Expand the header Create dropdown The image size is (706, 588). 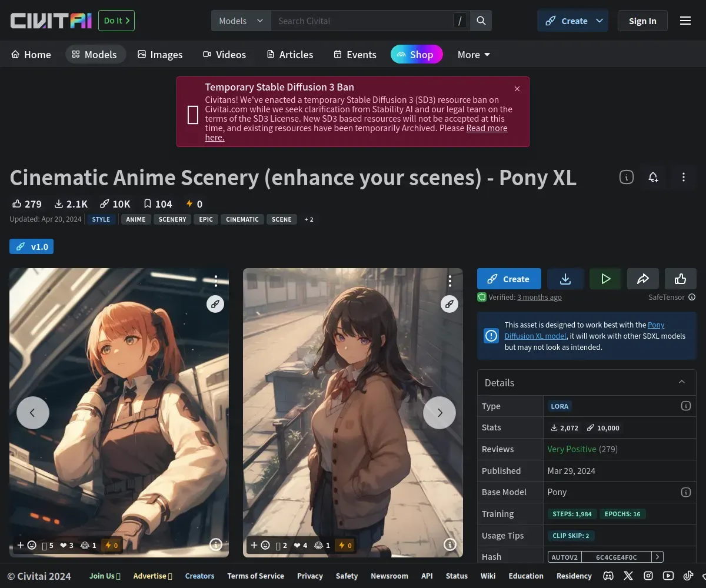click(x=600, y=21)
